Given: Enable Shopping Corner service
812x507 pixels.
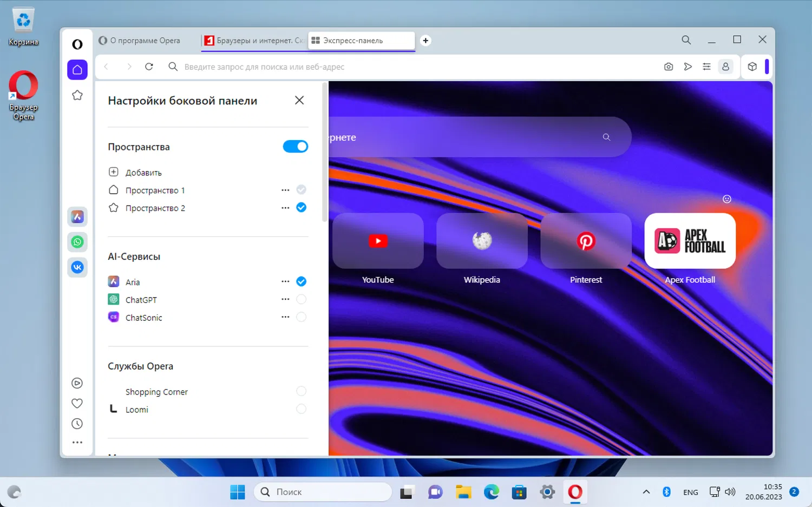Looking at the screenshot, I should pyautogui.click(x=302, y=391).
